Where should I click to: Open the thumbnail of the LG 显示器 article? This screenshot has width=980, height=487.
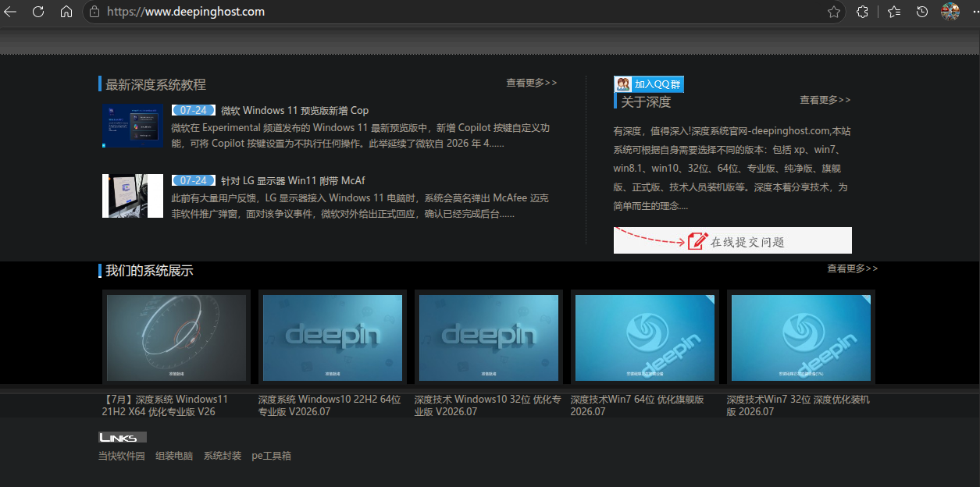[133, 196]
